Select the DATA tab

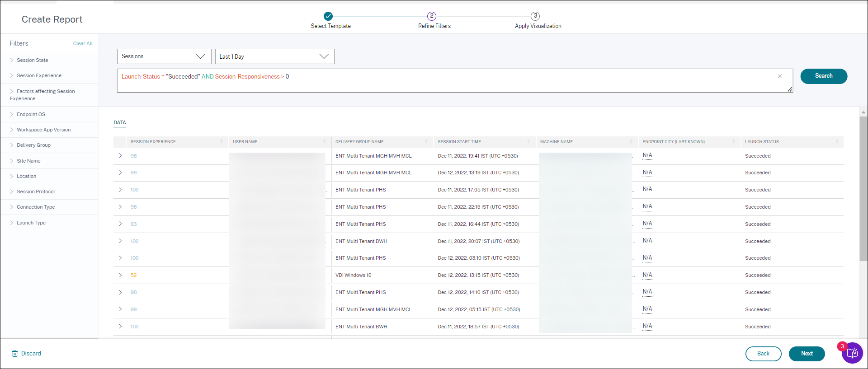coord(120,122)
